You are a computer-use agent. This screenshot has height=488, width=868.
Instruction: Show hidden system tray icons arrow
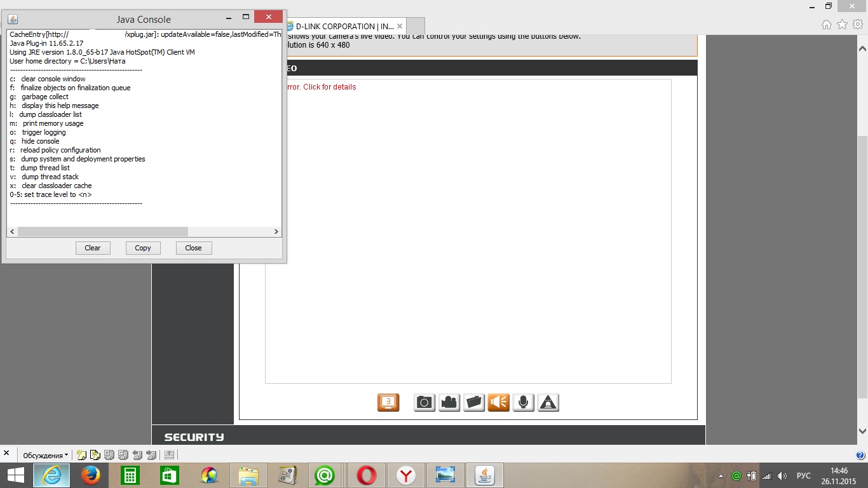[x=721, y=476]
